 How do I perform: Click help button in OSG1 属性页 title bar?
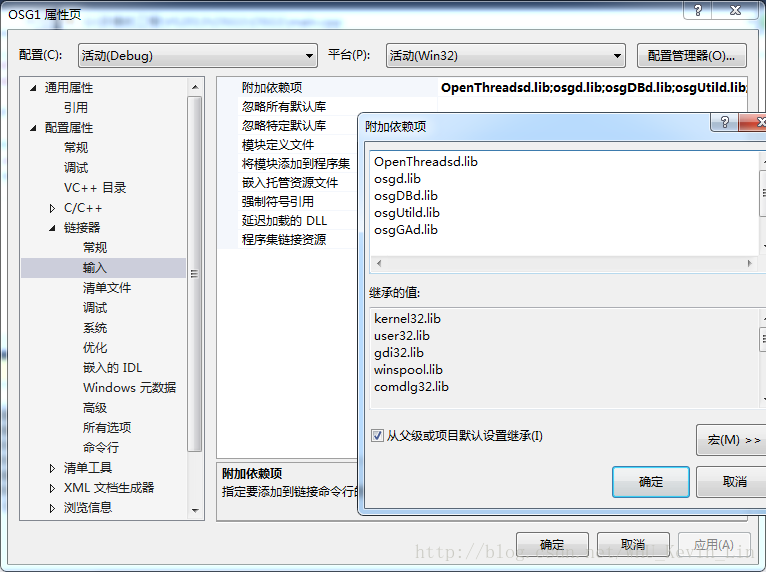698,10
